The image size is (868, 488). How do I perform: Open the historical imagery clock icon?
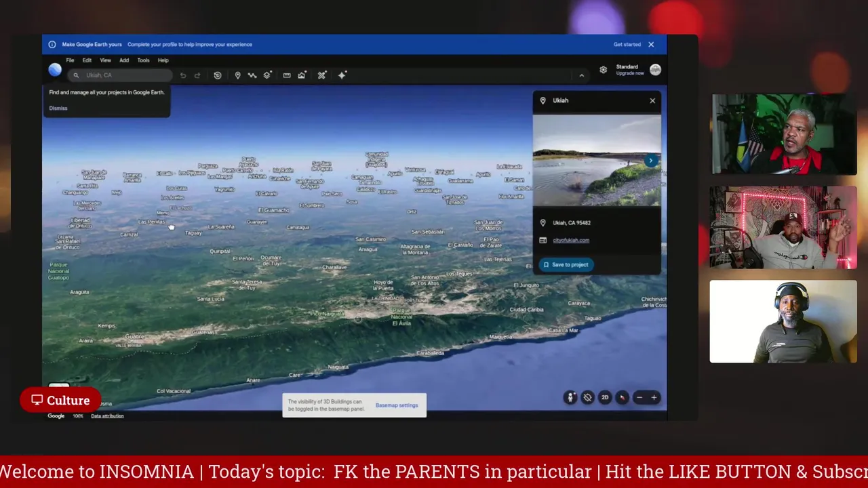click(x=218, y=75)
